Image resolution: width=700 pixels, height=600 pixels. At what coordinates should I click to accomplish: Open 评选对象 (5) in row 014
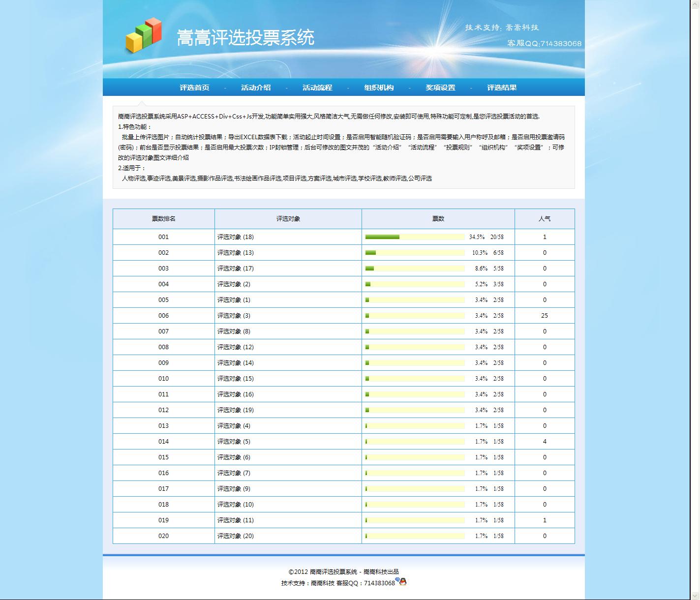pos(234,442)
